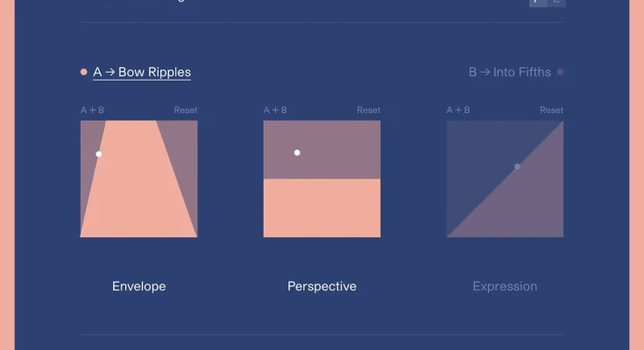Toggle A + B above the Envelope pad

click(92, 110)
